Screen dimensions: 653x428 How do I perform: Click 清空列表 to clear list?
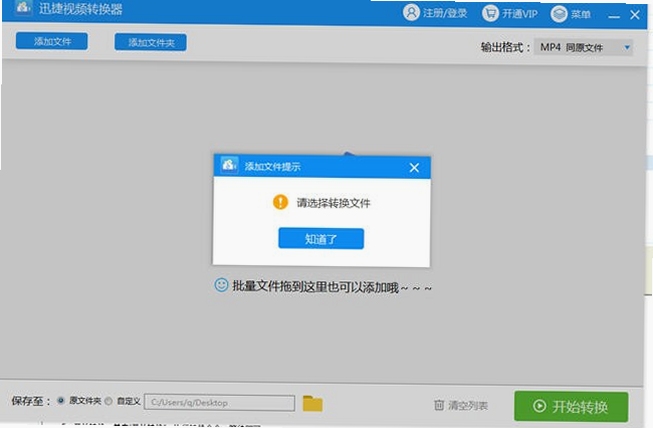461,405
